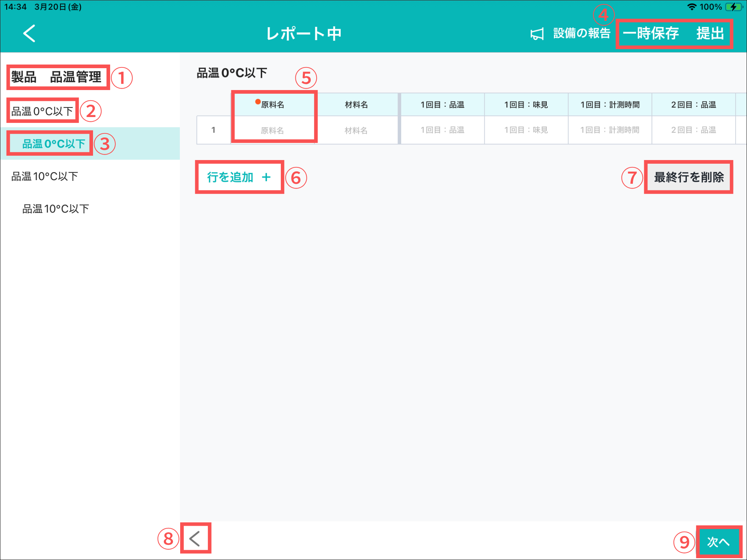Select parent section 品温0°C以下 in sidebar
Image resolution: width=747 pixels, height=560 pixels.
(42, 111)
